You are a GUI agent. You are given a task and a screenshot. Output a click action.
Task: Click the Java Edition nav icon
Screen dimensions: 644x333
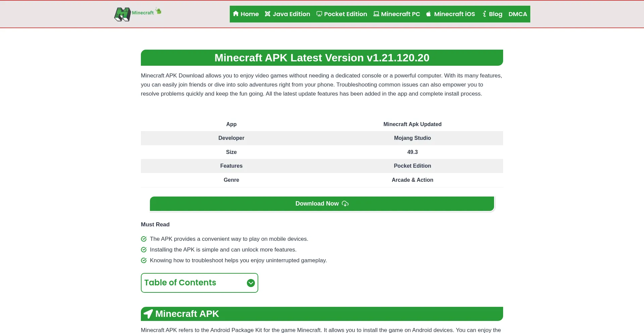(x=268, y=14)
